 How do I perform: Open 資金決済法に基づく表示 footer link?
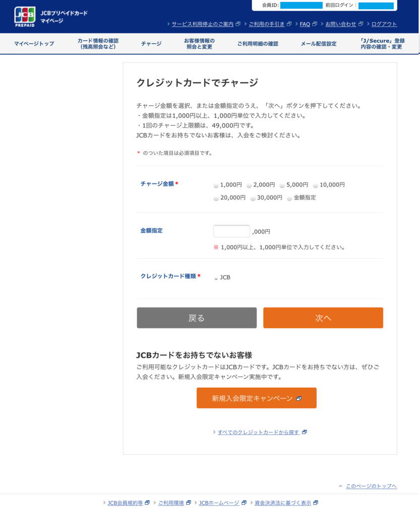(x=283, y=503)
